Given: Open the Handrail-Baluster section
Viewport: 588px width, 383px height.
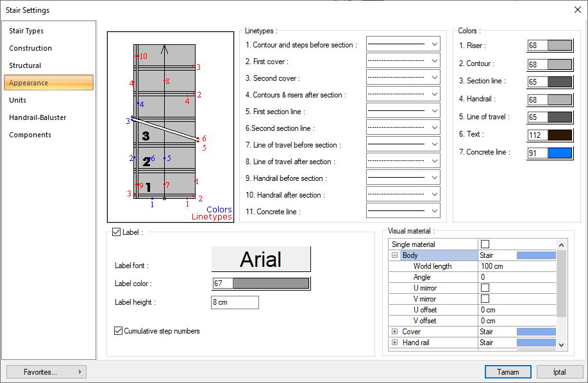Looking at the screenshot, I should (x=38, y=117).
